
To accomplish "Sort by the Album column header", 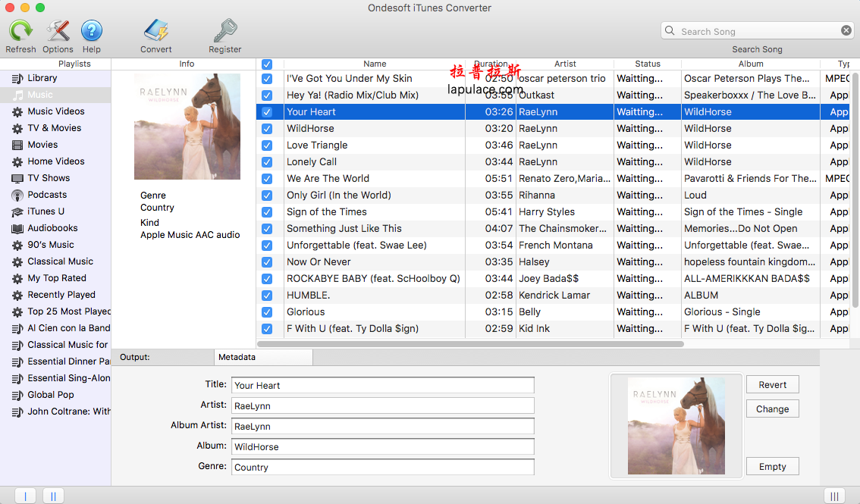I will (751, 64).
